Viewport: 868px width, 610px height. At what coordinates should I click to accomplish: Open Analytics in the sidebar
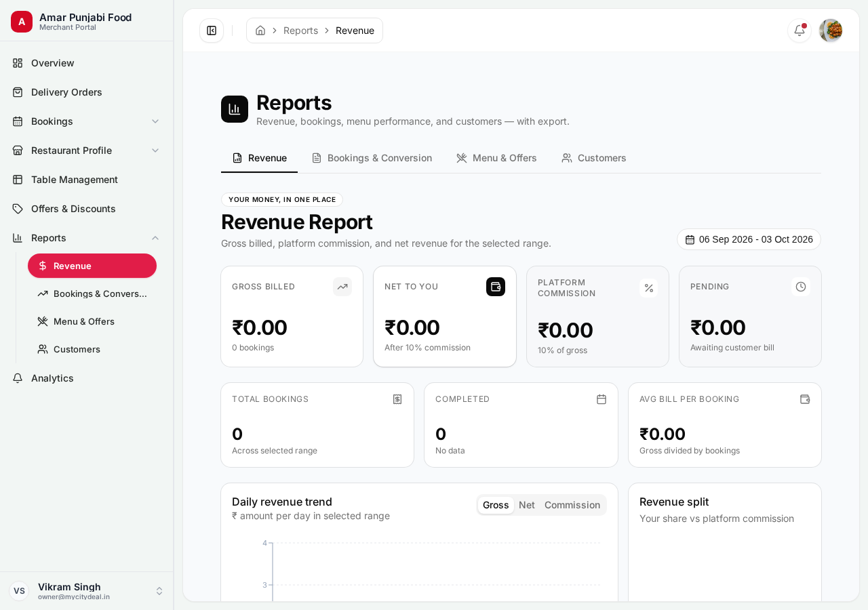[x=87, y=378]
